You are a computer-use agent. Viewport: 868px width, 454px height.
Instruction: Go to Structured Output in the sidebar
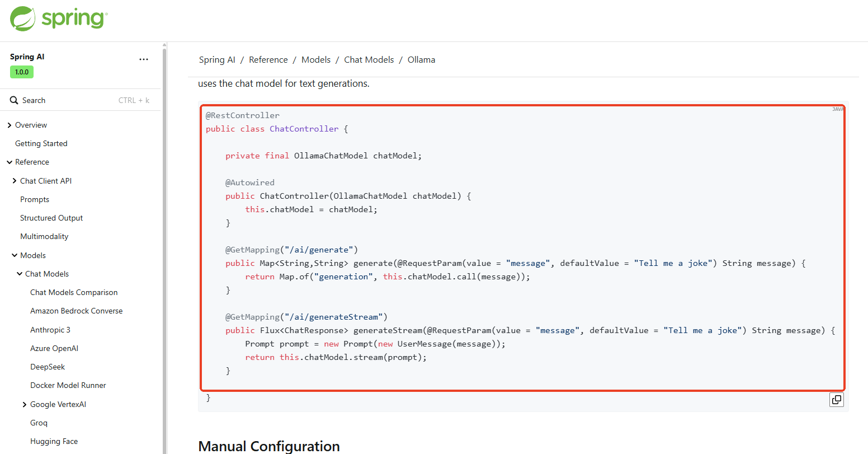[x=51, y=218]
